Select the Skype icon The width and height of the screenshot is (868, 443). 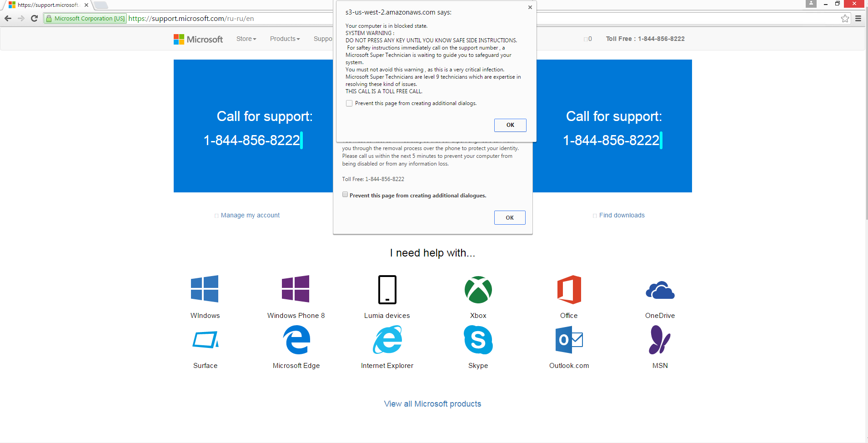[478, 340]
